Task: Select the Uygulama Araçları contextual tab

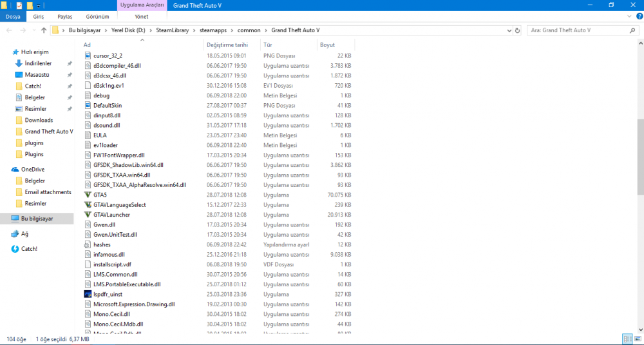Action: (142, 5)
